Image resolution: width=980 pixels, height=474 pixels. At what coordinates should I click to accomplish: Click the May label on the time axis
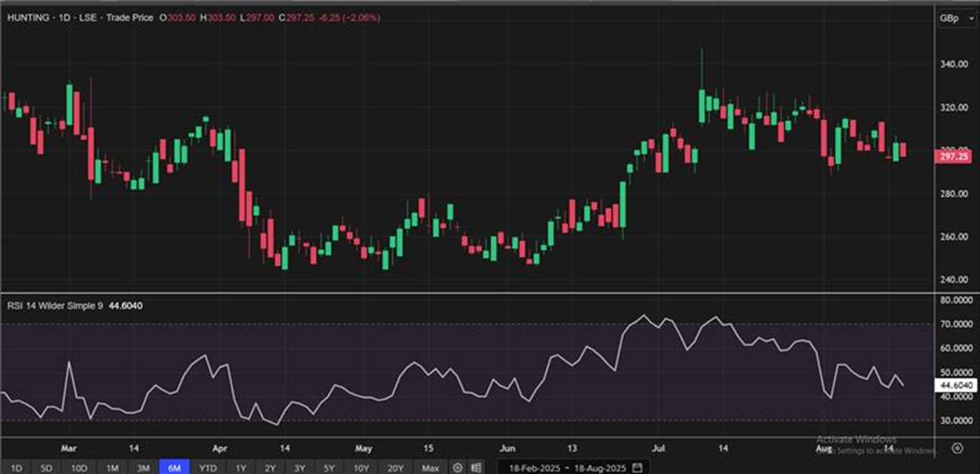tap(363, 449)
